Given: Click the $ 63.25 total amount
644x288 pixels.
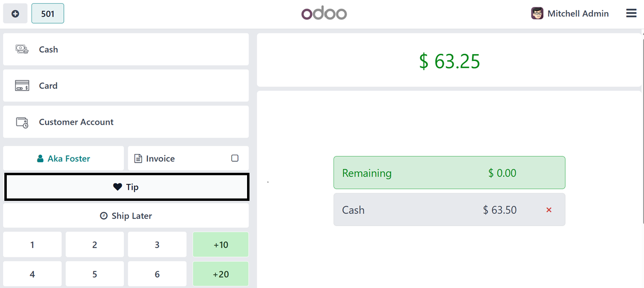Looking at the screenshot, I should coord(449,61).
